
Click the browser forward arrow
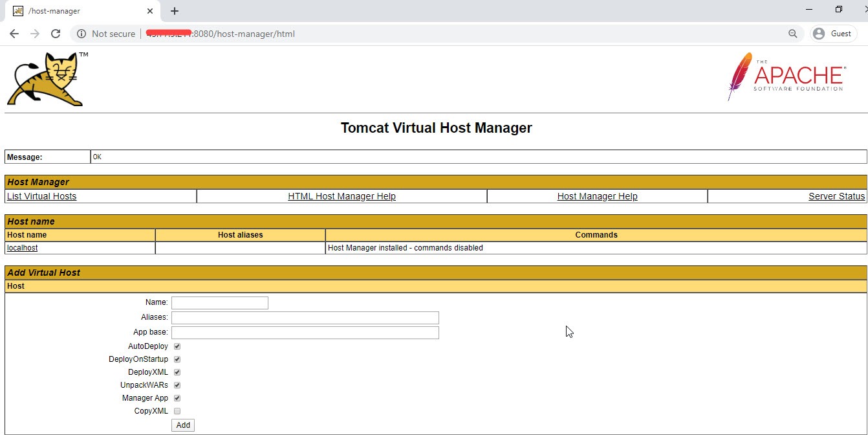tap(35, 34)
